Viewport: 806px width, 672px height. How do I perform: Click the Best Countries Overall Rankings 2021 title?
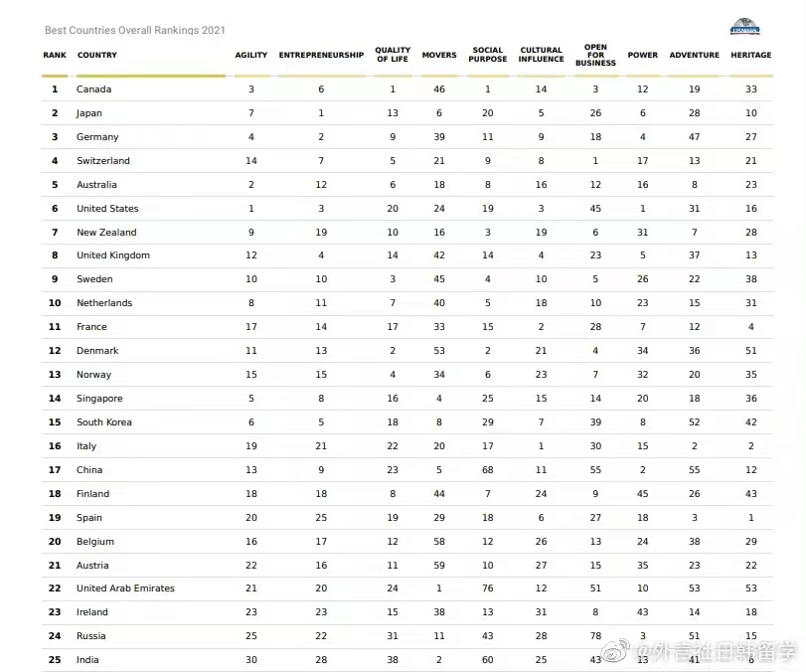135,30
